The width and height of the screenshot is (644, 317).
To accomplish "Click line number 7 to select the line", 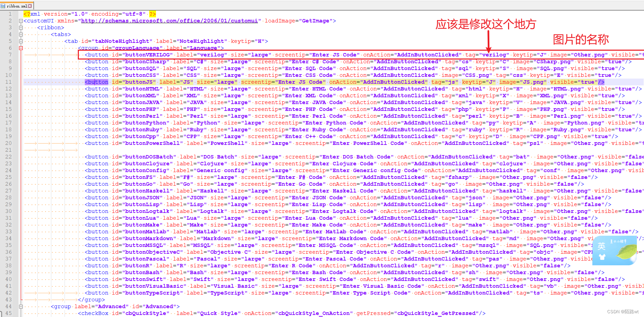I will click(10, 54).
